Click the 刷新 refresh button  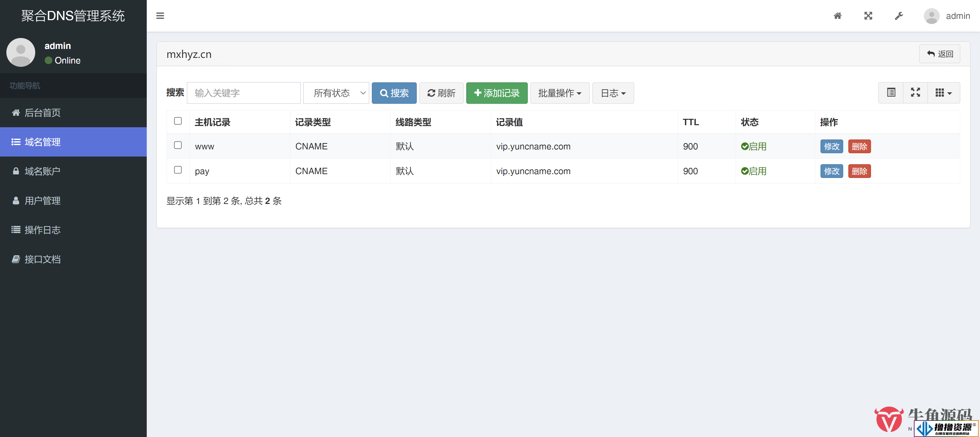441,93
